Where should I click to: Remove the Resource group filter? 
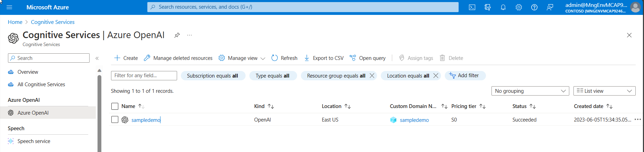tap(372, 75)
